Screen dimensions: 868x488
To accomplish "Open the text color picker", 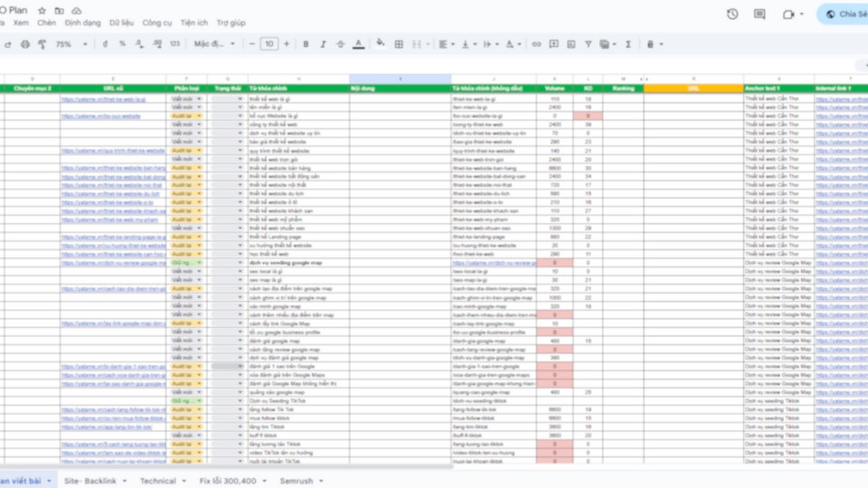I will [x=358, y=43].
